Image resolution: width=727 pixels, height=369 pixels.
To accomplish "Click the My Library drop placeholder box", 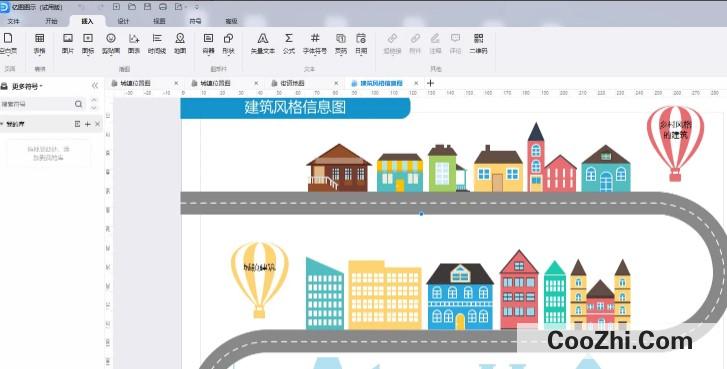I will [48, 153].
